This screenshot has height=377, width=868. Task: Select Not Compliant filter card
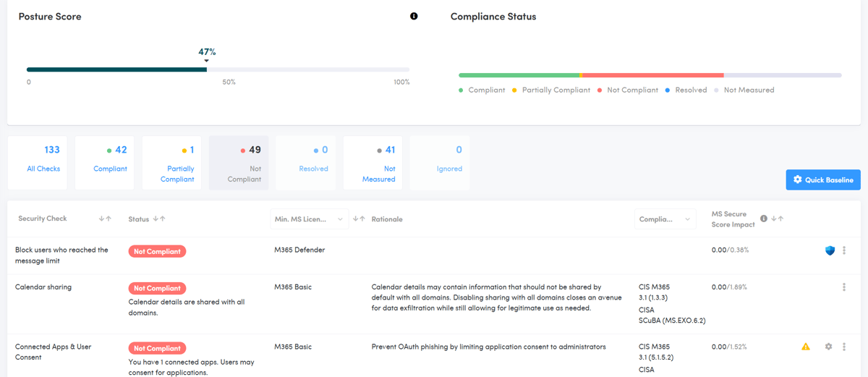[x=239, y=163]
